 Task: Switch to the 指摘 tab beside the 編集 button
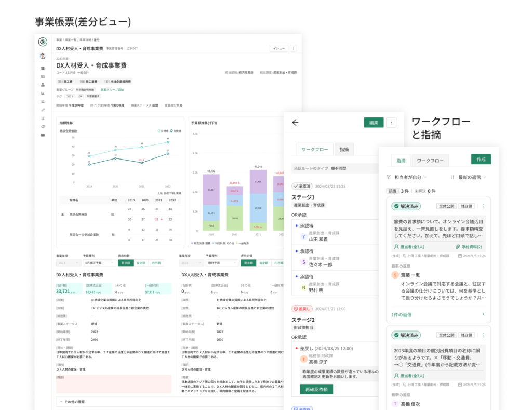344,149
